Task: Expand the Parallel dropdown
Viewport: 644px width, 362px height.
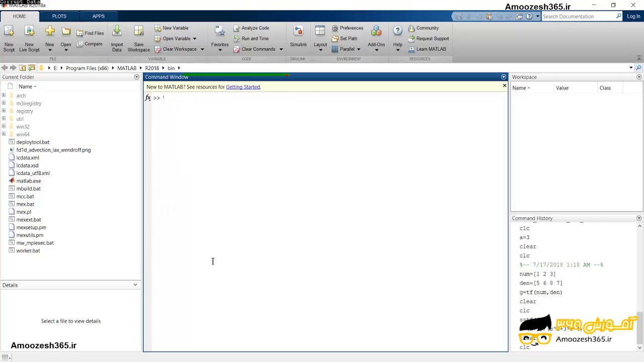Action: (x=358, y=49)
